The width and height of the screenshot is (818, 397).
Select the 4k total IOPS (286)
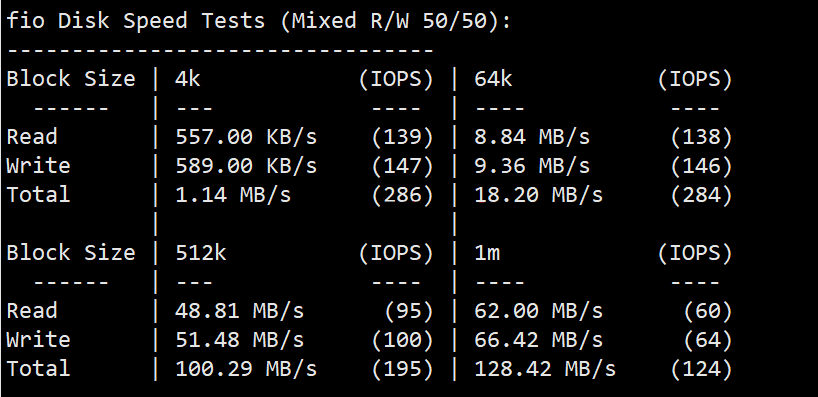[402, 195]
